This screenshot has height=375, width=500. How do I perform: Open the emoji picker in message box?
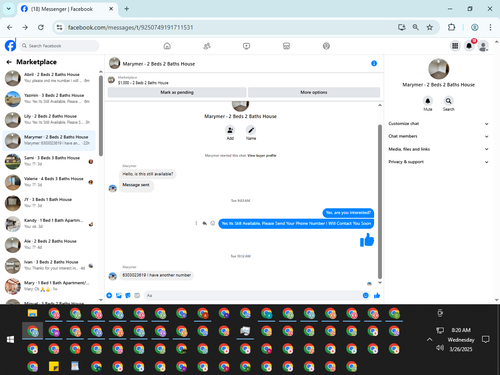click(366, 295)
